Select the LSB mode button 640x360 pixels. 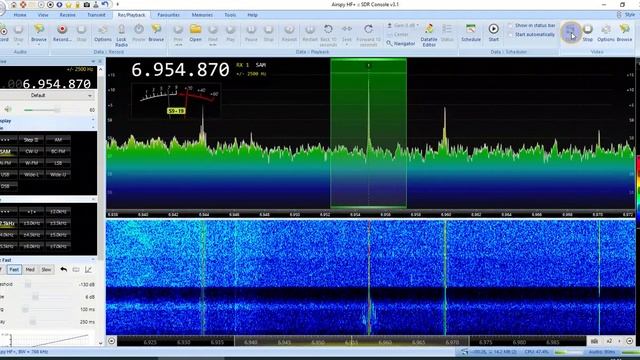58,163
